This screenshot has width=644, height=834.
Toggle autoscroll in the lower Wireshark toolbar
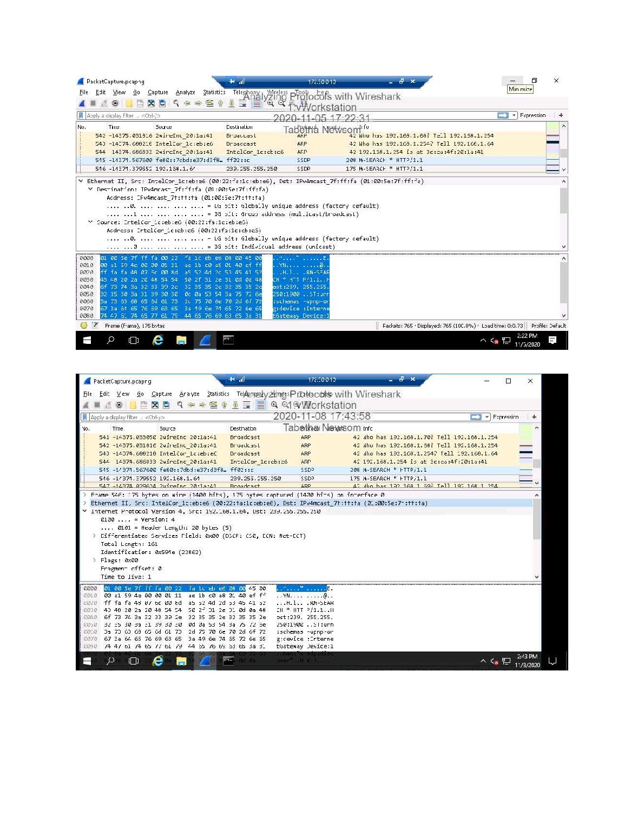coord(247,405)
